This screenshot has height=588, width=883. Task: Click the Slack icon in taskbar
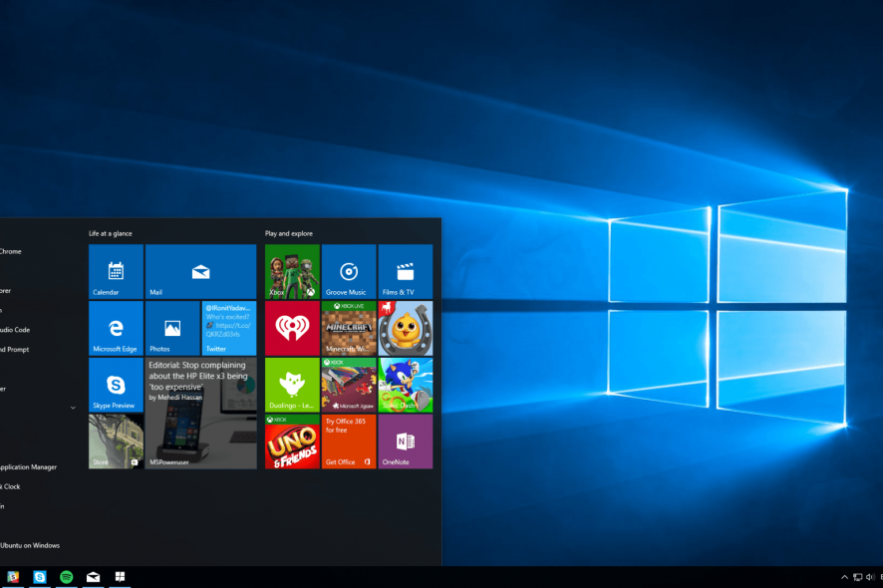(x=12, y=577)
